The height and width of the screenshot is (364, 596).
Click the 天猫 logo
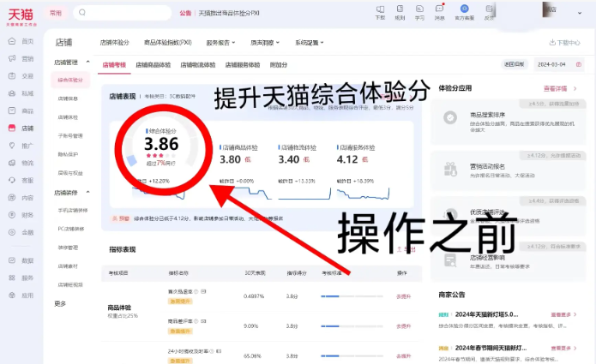(21, 16)
